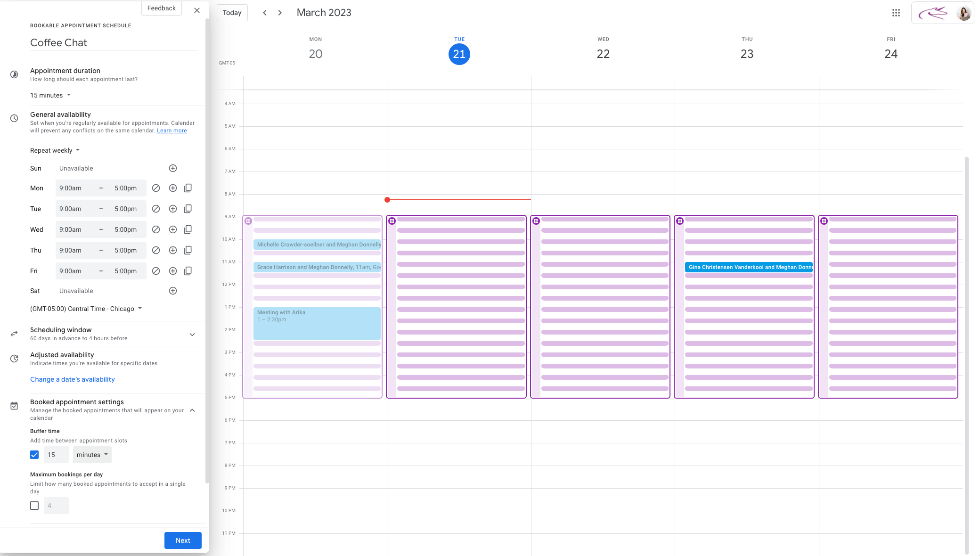Expand the Scheduling window section
This screenshot has width=980, height=556.
point(192,334)
